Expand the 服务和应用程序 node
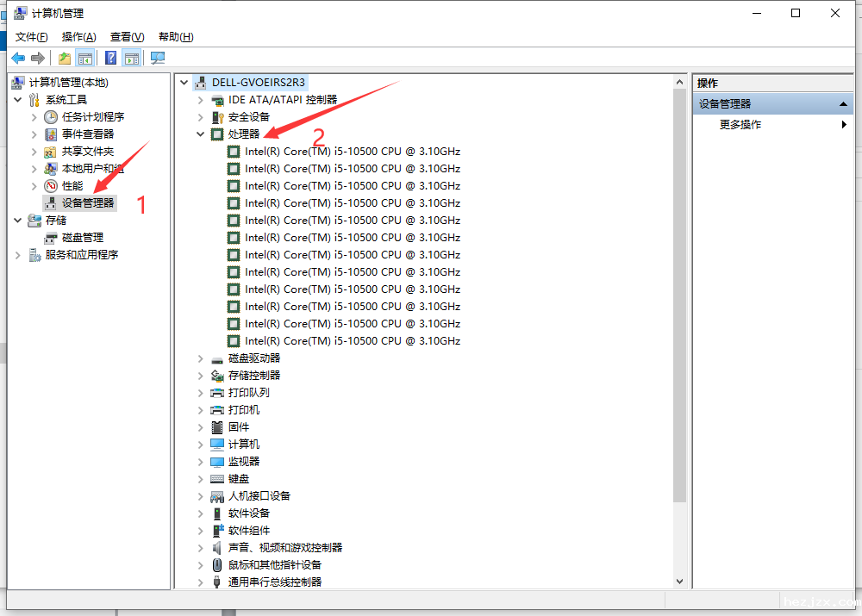Viewport: 862px width, 616px height. click(x=17, y=255)
